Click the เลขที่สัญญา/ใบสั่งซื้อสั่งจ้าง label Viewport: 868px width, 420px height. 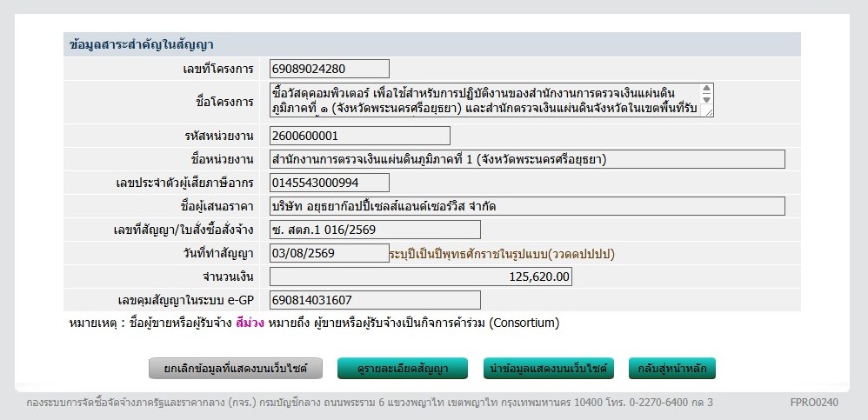(x=184, y=230)
